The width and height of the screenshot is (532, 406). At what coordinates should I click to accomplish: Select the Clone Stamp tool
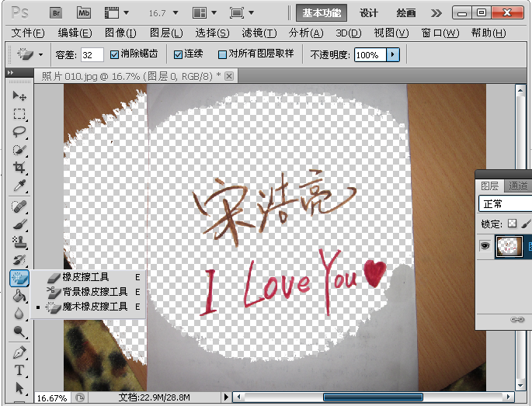point(19,241)
